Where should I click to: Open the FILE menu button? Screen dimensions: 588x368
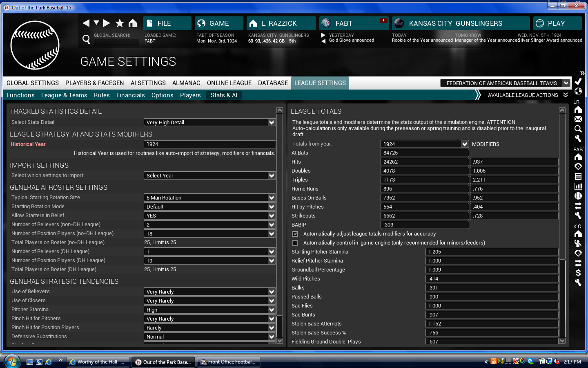pos(167,23)
